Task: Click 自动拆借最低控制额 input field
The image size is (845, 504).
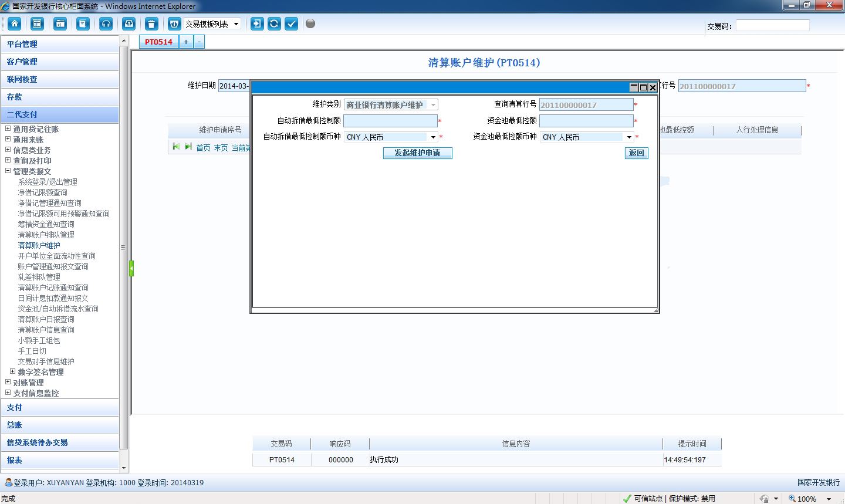Action: 390,121
